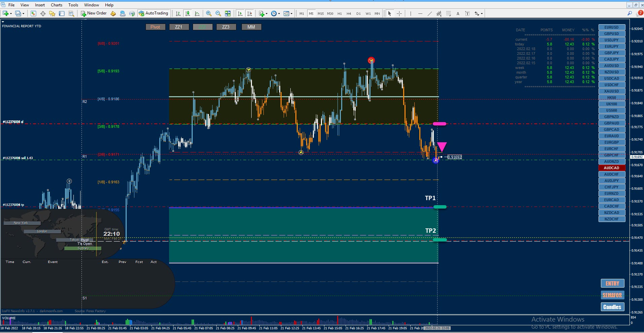Open the View menu
644x333 pixels.
(x=25, y=5)
